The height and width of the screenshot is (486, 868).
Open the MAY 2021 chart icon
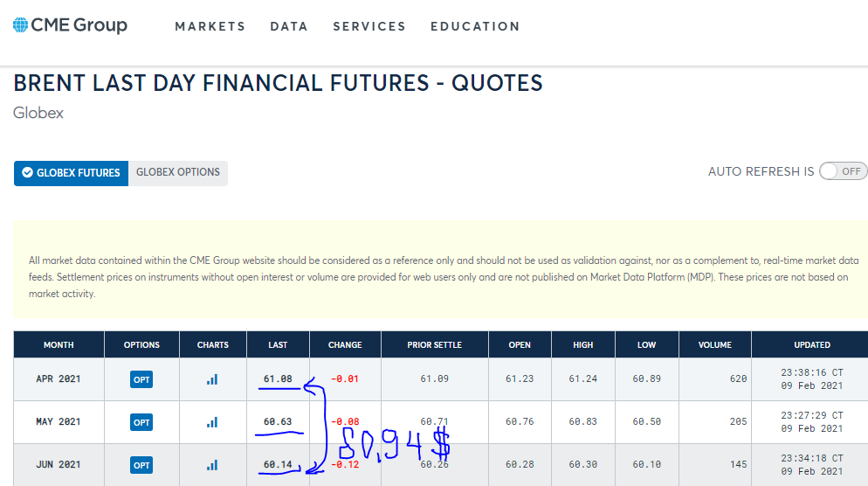click(212, 422)
